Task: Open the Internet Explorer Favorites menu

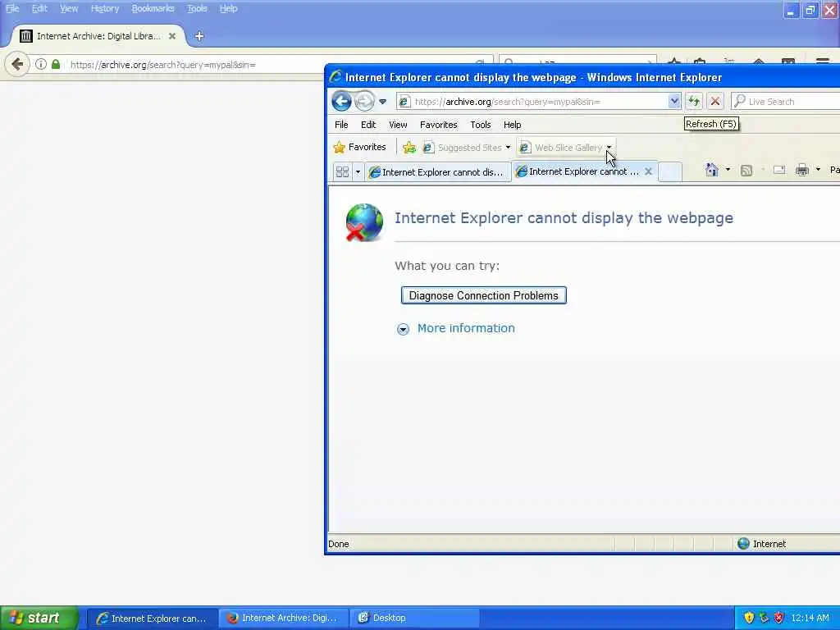Action: 439,125
